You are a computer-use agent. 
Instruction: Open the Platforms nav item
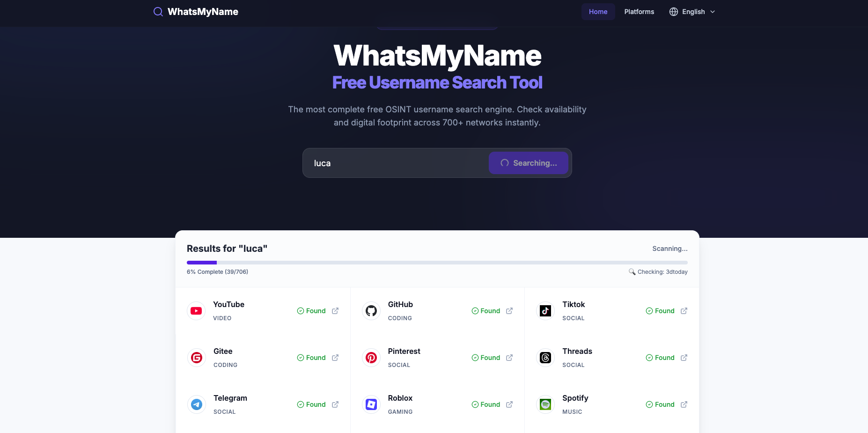(639, 12)
